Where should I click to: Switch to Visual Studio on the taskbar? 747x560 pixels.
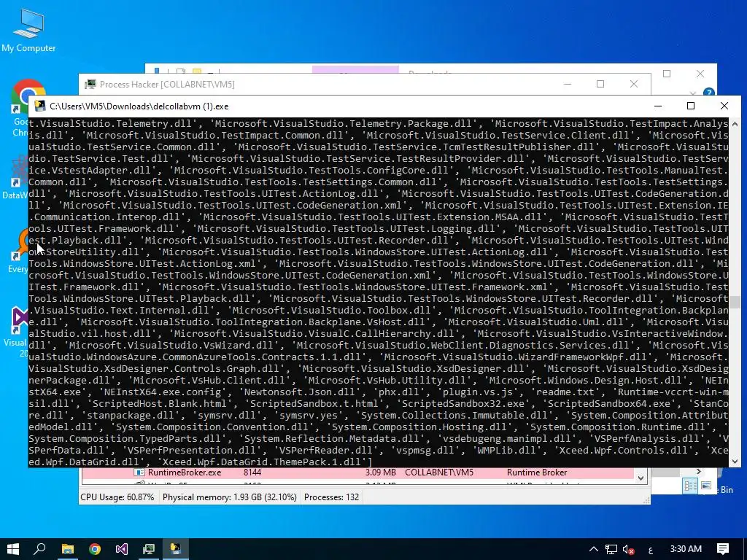pos(122,549)
